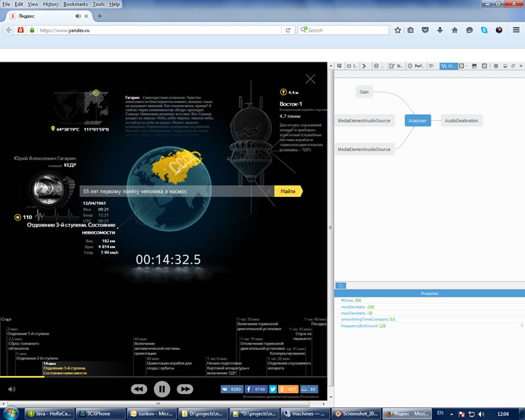Toggle responsive design mode icon
The image size is (525, 420).
coord(484,66)
